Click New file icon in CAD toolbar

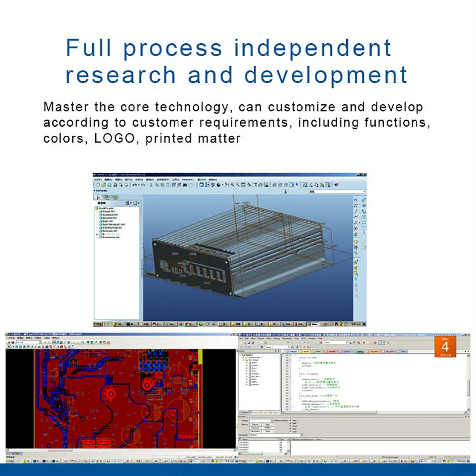(x=98, y=185)
